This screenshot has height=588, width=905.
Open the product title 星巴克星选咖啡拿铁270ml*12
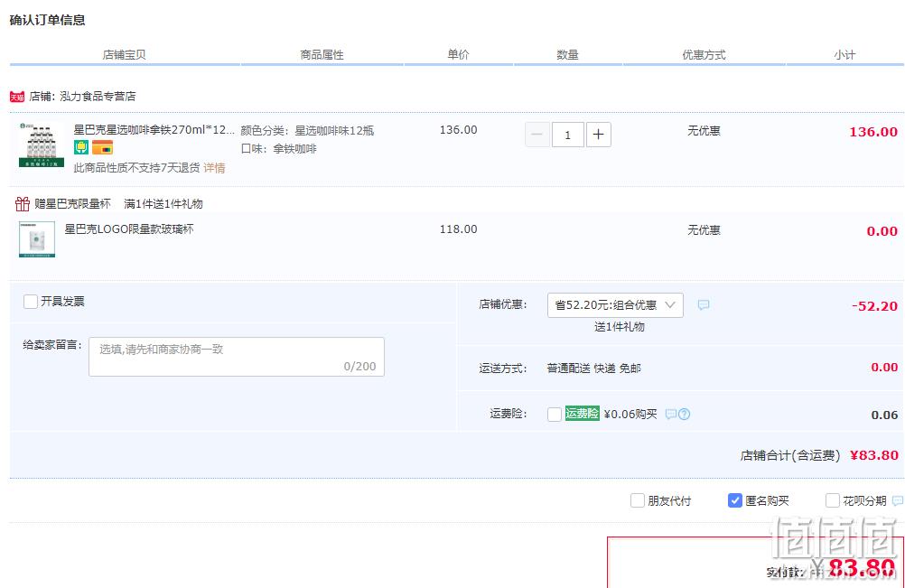click(154, 130)
